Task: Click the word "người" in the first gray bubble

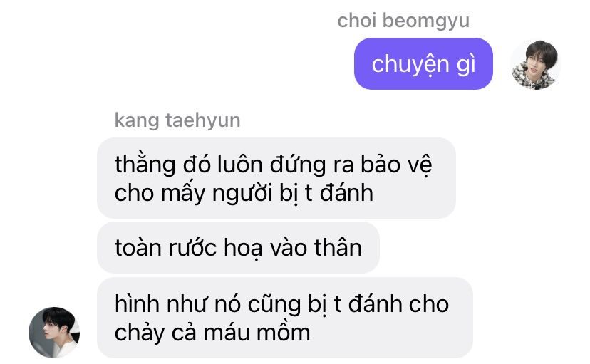Action: click(x=242, y=194)
